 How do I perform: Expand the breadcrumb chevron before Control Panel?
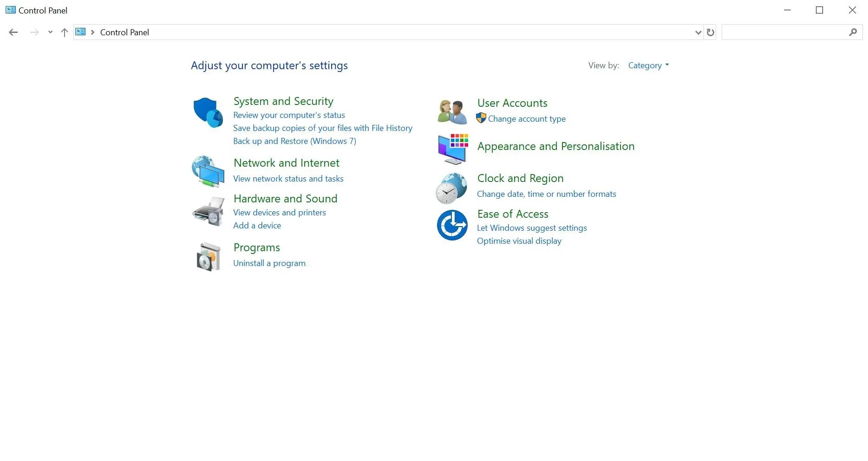pyautogui.click(x=92, y=32)
